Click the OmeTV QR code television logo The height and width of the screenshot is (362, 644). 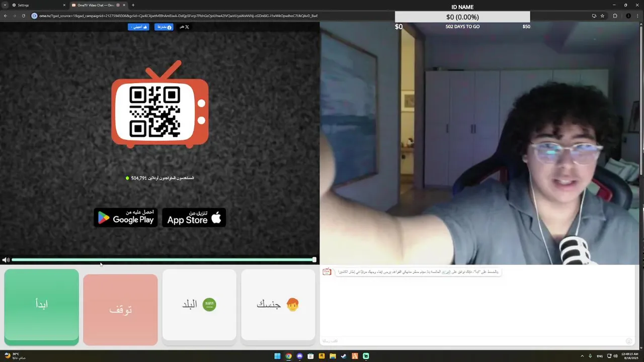pyautogui.click(x=159, y=105)
